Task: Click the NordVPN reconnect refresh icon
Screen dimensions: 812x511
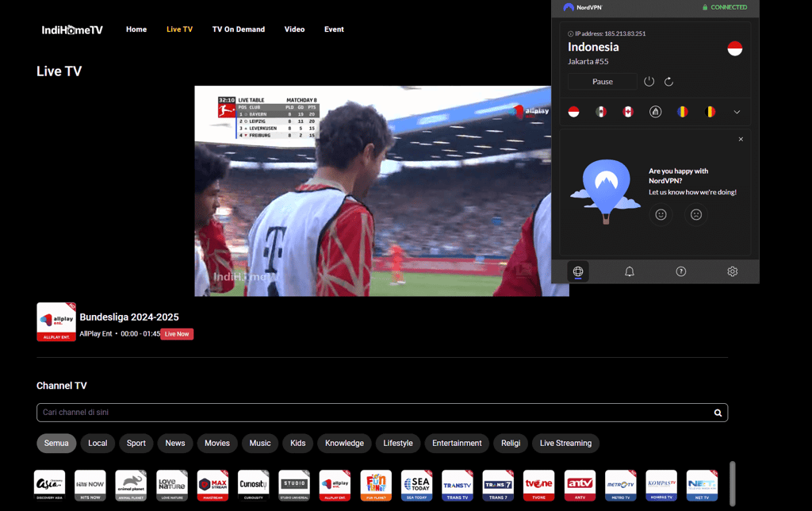Action: [x=668, y=82]
